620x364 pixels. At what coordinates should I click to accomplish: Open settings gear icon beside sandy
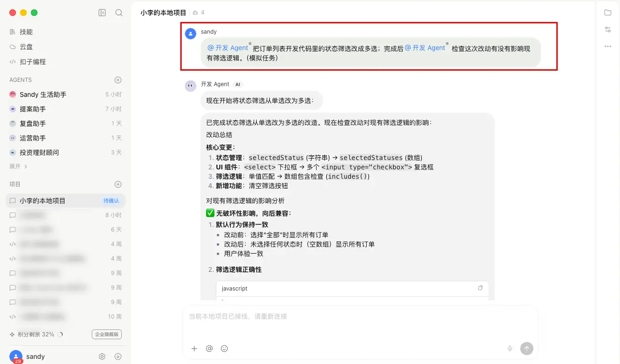click(102, 357)
